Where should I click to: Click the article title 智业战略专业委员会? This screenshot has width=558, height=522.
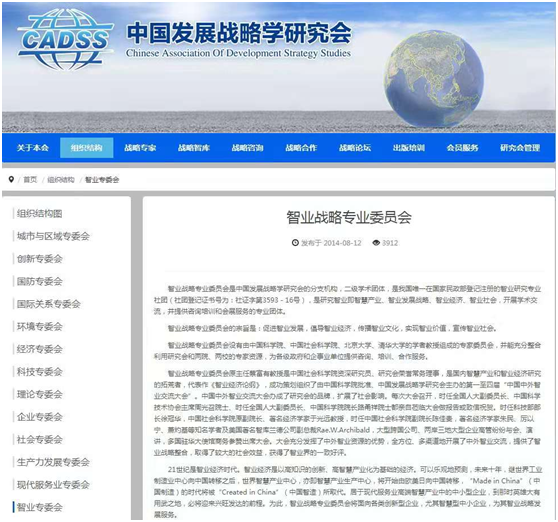pyautogui.click(x=349, y=217)
